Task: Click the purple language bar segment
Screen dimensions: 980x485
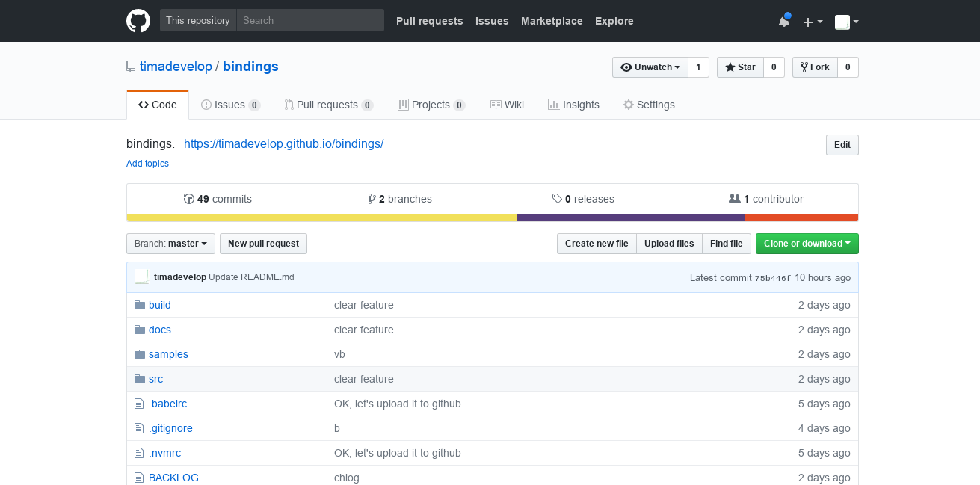Action: pos(630,218)
